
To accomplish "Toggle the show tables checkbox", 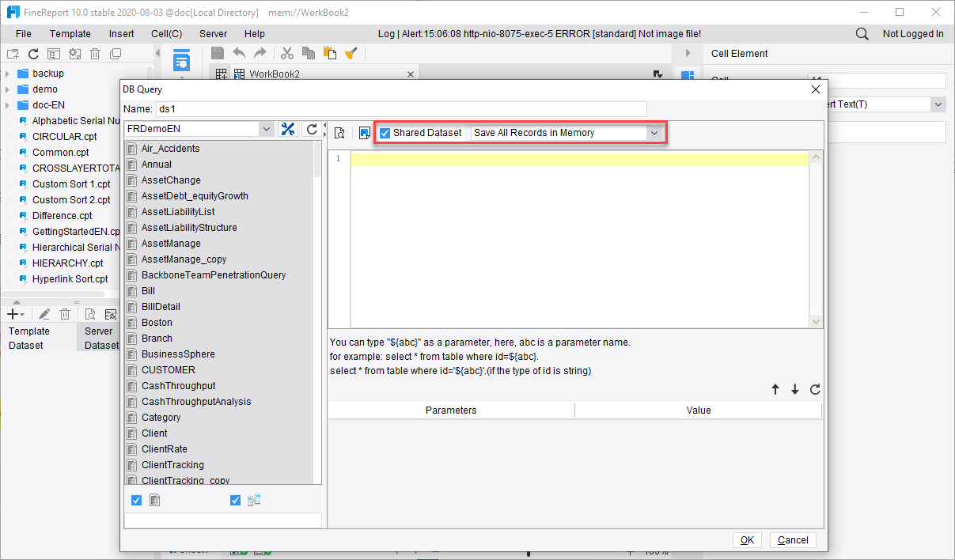I will (x=137, y=500).
